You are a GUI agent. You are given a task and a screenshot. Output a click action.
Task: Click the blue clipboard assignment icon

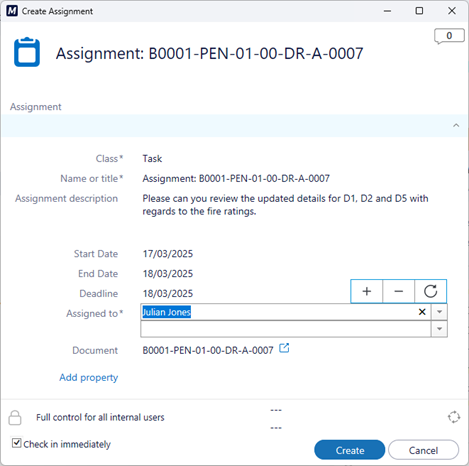pyautogui.click(x=27, y=52)
